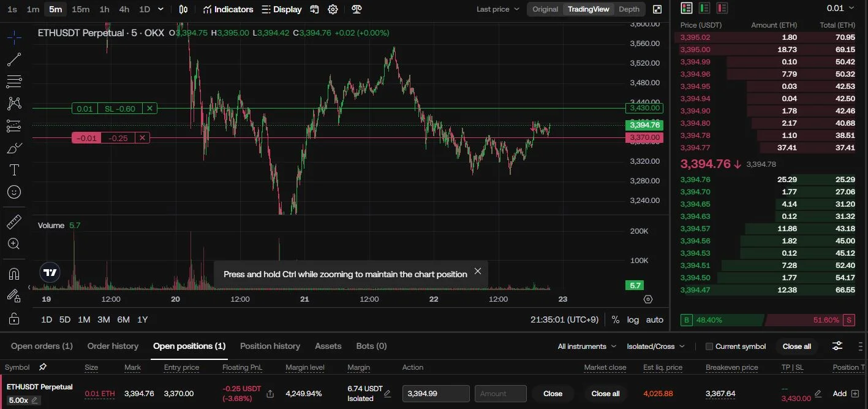868x409 pixels.
Task: Click Close all above positions table
Action: point(797,346)
